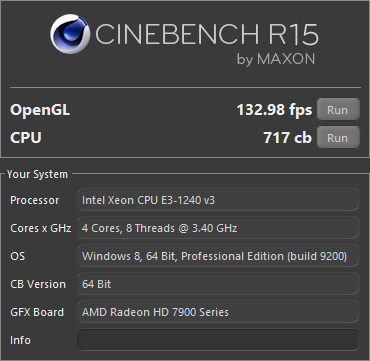Click the 'Your System' group heading
Image resolution: width=370 pixels, height=361 pixels.
click(x=37, y=174)
